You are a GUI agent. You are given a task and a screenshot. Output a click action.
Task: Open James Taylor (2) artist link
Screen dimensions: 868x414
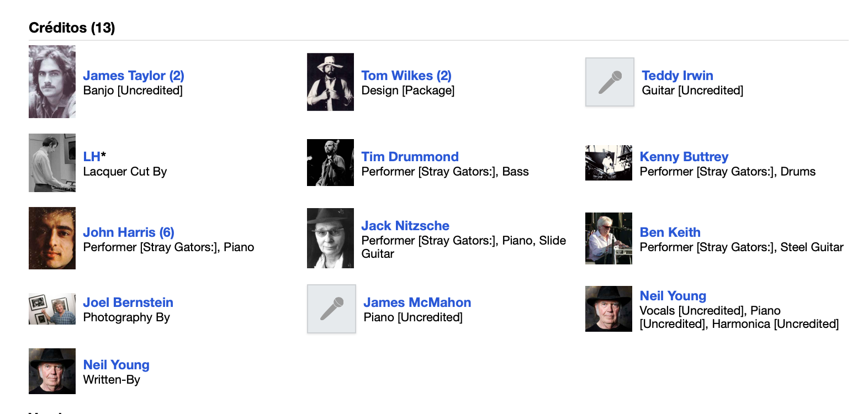[x=134, y=76]
